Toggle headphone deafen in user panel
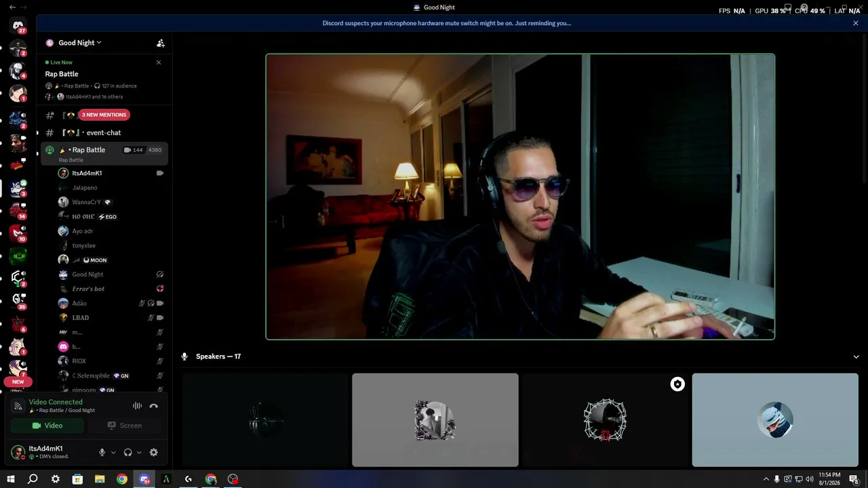Image resolution: width=868 pixels, height=488 pixels. [127, 453]
